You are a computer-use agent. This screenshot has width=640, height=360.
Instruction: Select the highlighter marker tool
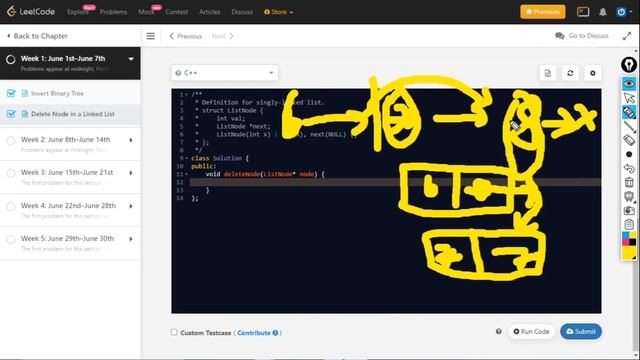629,112
